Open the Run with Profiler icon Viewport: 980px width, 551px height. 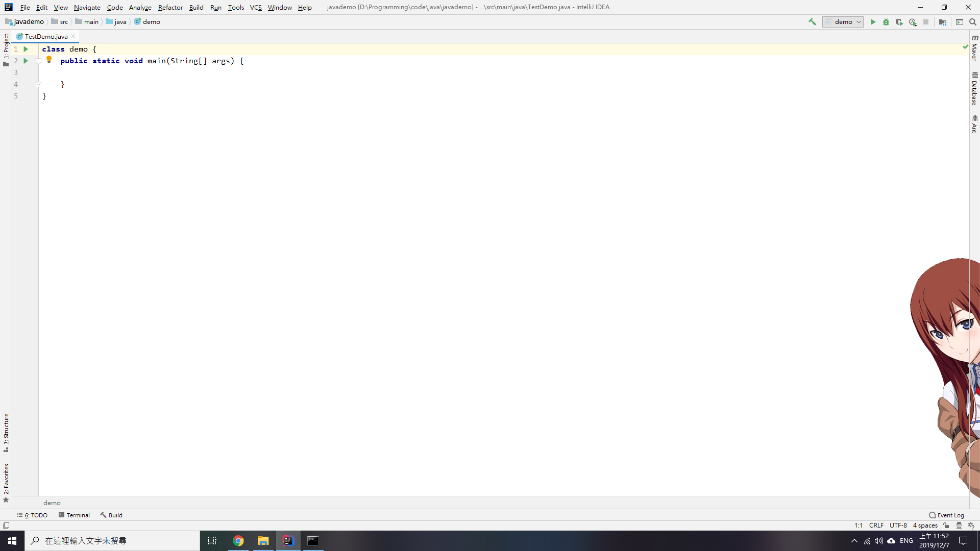(913, 22)
